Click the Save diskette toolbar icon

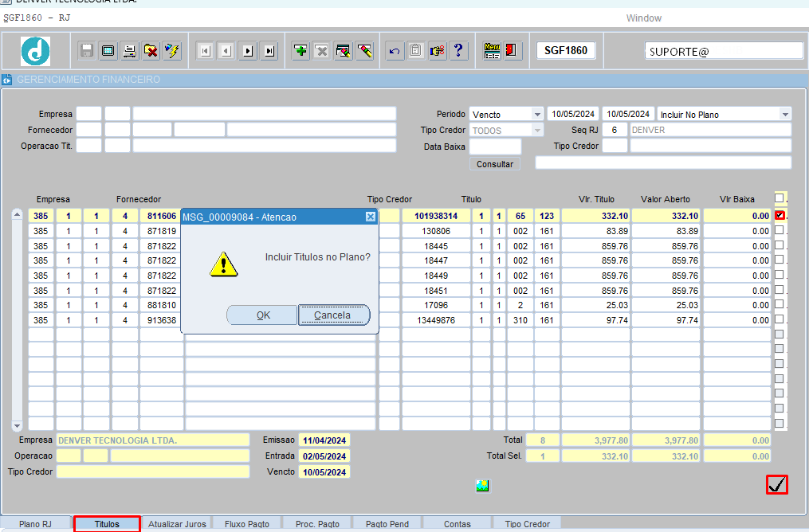86,51
